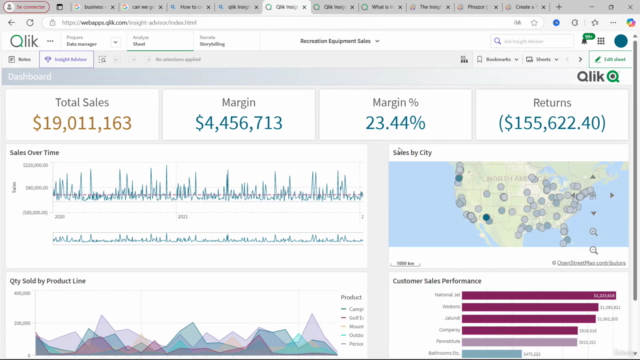Reload the page with the refresh icon

30,23
